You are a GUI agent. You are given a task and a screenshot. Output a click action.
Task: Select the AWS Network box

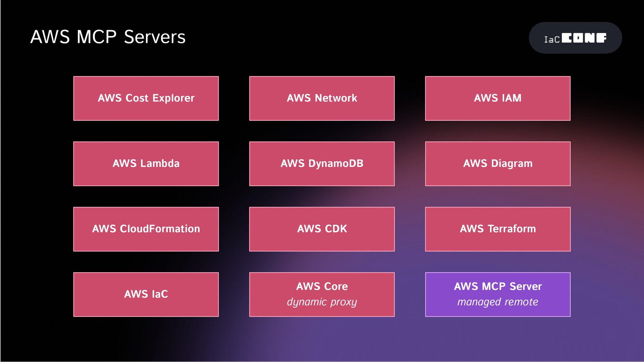(322, 98)
